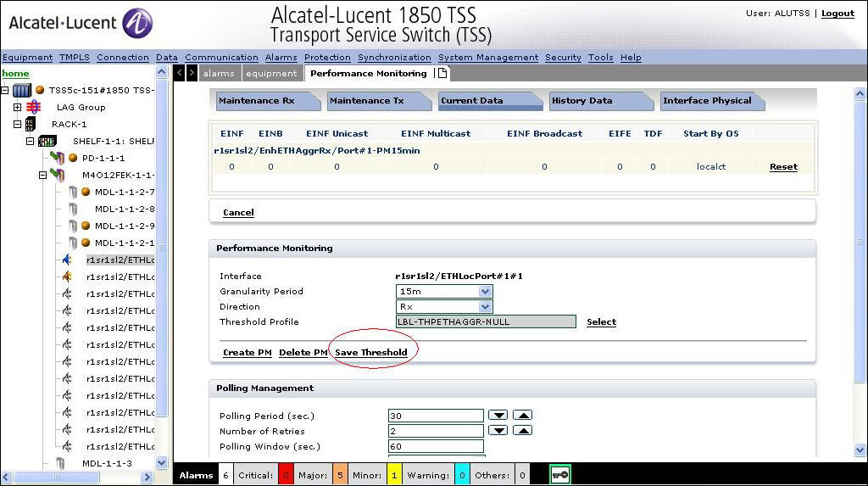This screenshot has width=868, height=486.
Task: Click the Cancel link
Action: 238,212
